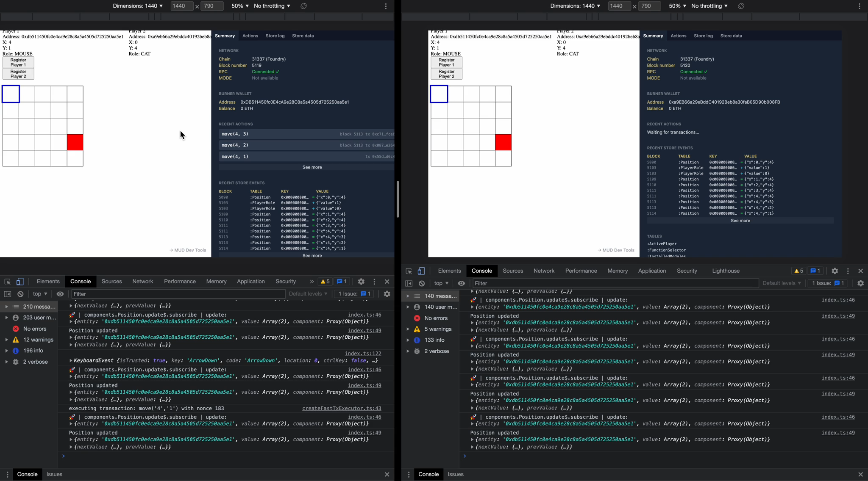Switch to Actions tab in left MUD Dev Tools
The height and width of the screenshot is (481, 868).
point(250,36)
